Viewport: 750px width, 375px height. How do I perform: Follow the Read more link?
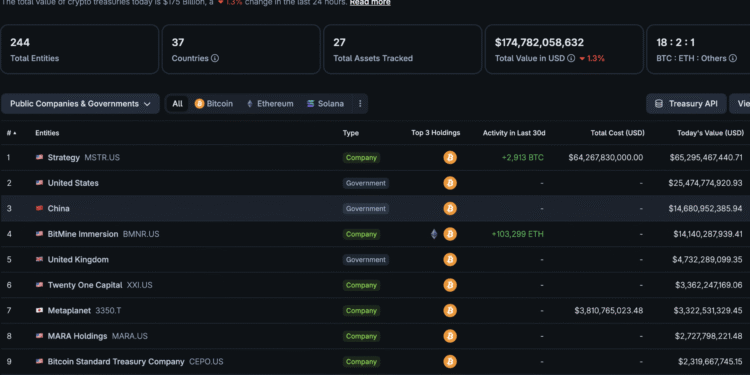tap(370, 2)
